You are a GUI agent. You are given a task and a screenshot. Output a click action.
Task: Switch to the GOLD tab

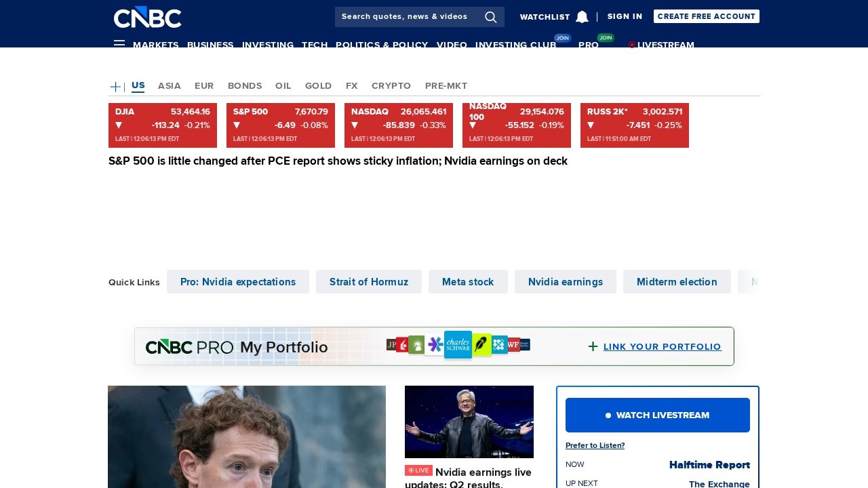coord(318,85)
